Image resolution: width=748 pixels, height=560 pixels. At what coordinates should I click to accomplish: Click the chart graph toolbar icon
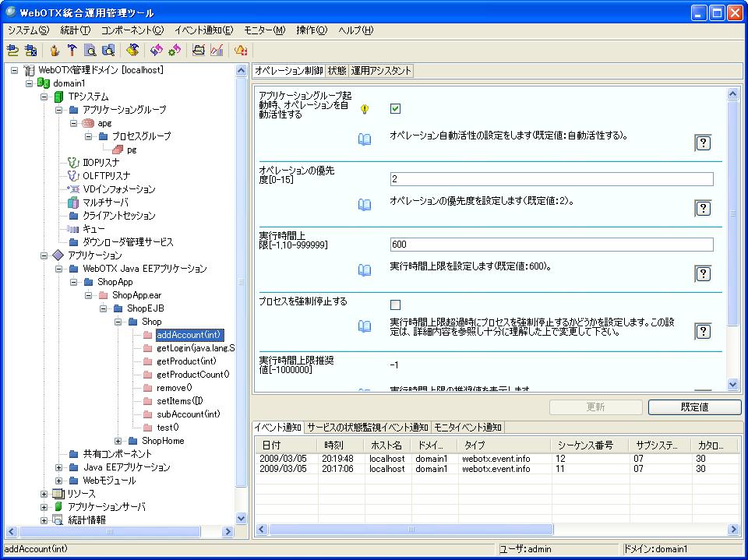pyautogui.click(x=217, y=51)
